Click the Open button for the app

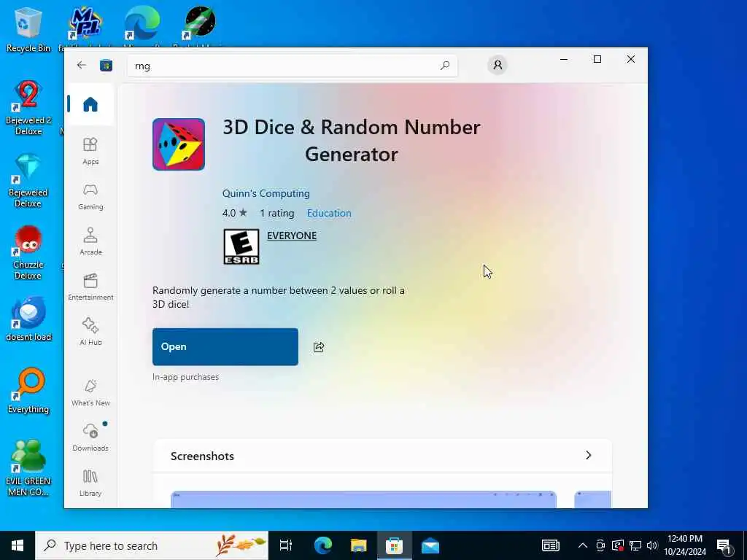[x=225, y=346]
